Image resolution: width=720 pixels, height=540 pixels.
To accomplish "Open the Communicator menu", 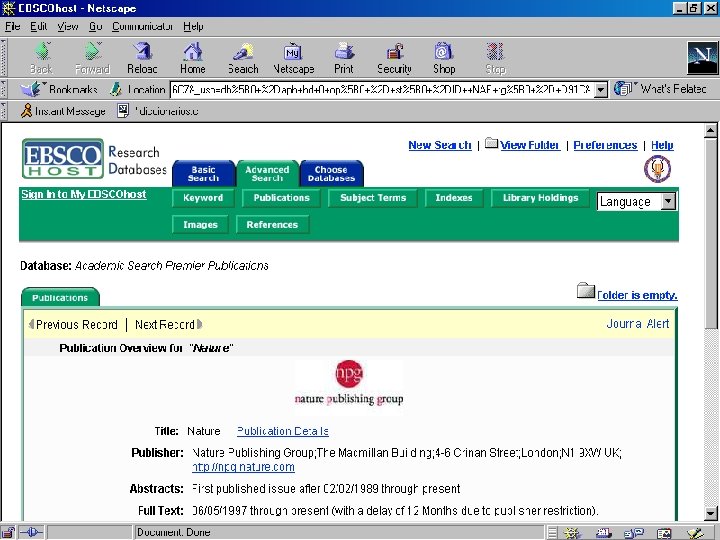I will 142,27.
